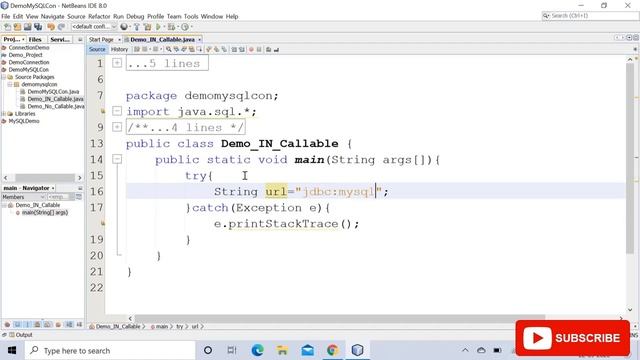This screenshot has height=360, width=640.
Task: Click the Task View taskbar icon
Action: 232,350
